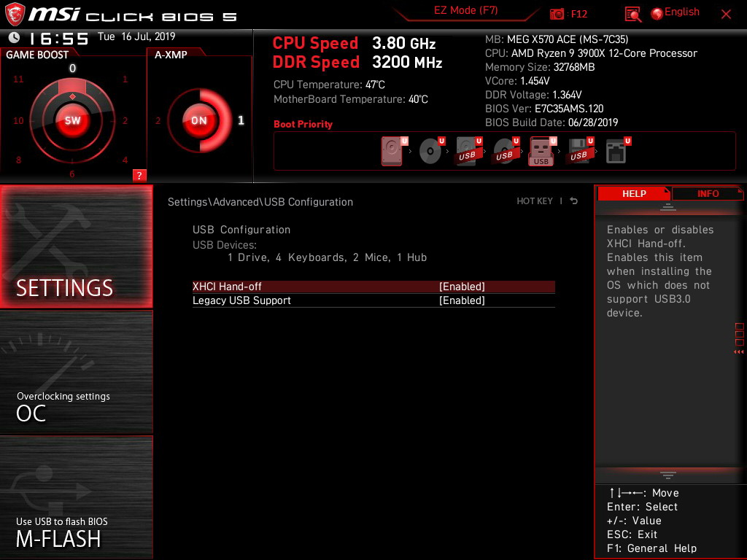
Task: Click the F1: General Help hint
Action: (651, 548)
